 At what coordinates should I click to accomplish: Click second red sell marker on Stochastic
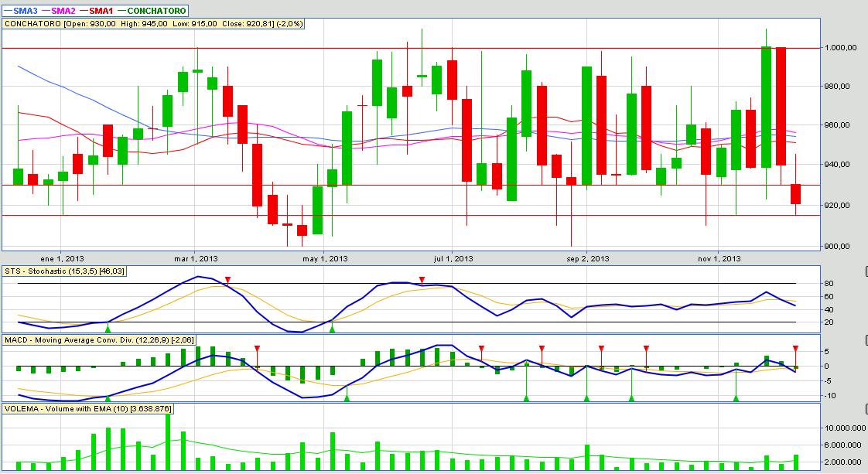click(x=422, y=279)
